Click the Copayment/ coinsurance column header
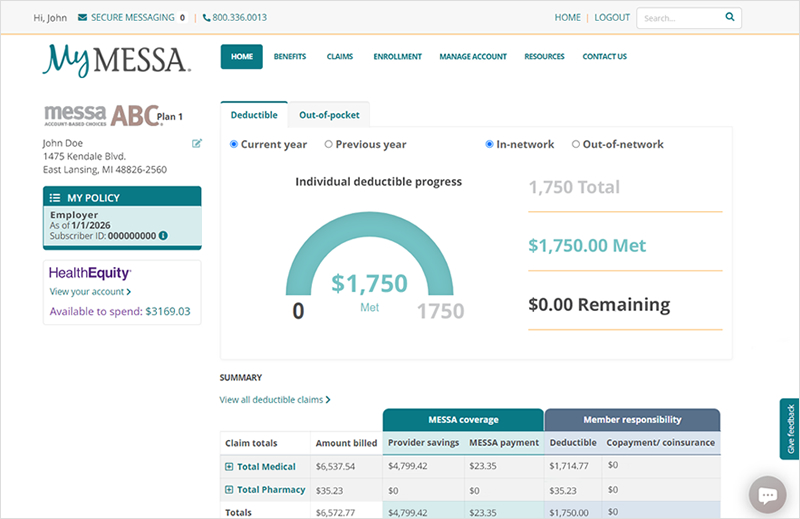This screenshot has height=519, width=800. pos(660,442)
